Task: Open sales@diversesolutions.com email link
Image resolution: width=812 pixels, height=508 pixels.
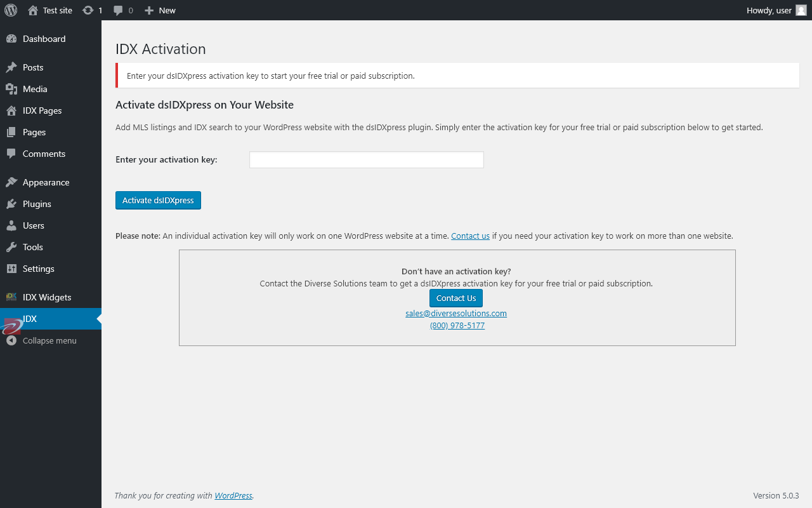Action: [456, 313]
